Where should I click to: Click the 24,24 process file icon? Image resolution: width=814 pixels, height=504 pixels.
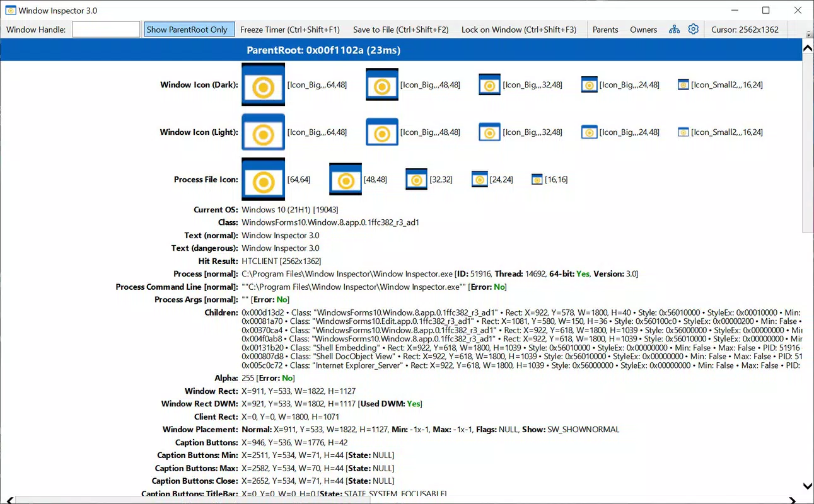pyautogui.click(x=480, y=180)
